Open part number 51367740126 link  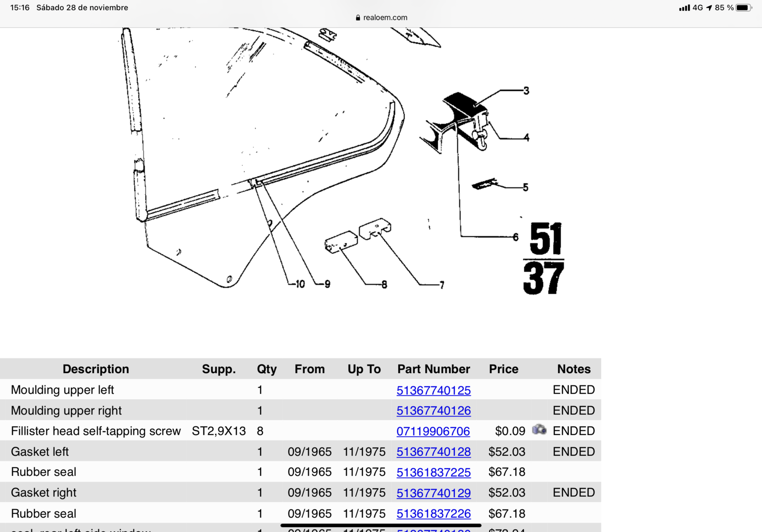click(x=433, y=411)
